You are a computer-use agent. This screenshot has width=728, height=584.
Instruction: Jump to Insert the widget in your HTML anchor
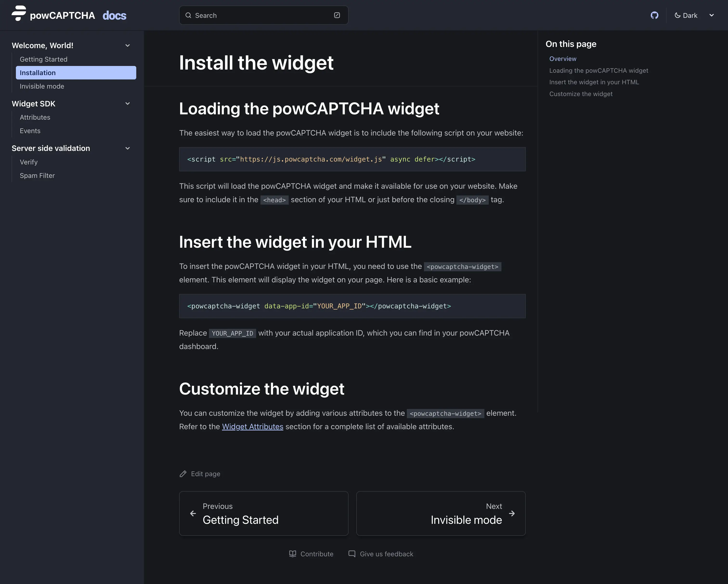[x=594, y=82]
